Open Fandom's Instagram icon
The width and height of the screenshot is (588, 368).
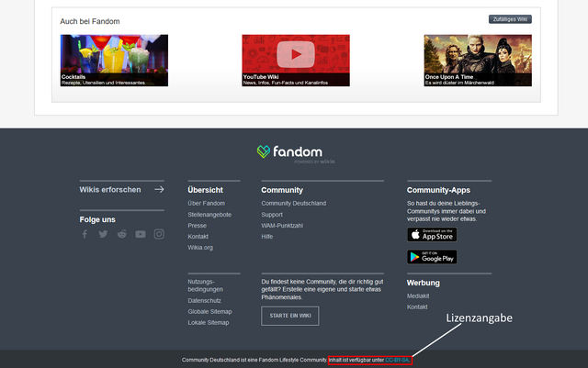(159, 234)
